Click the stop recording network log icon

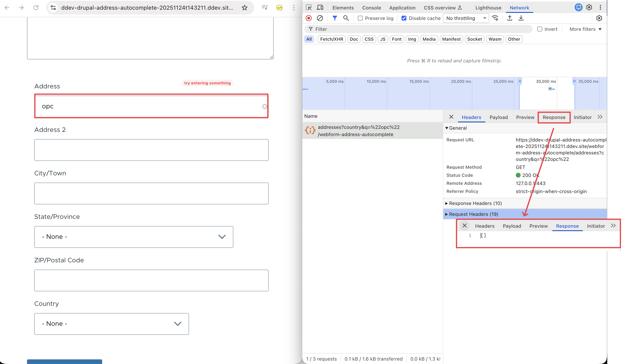click(308, 18)
